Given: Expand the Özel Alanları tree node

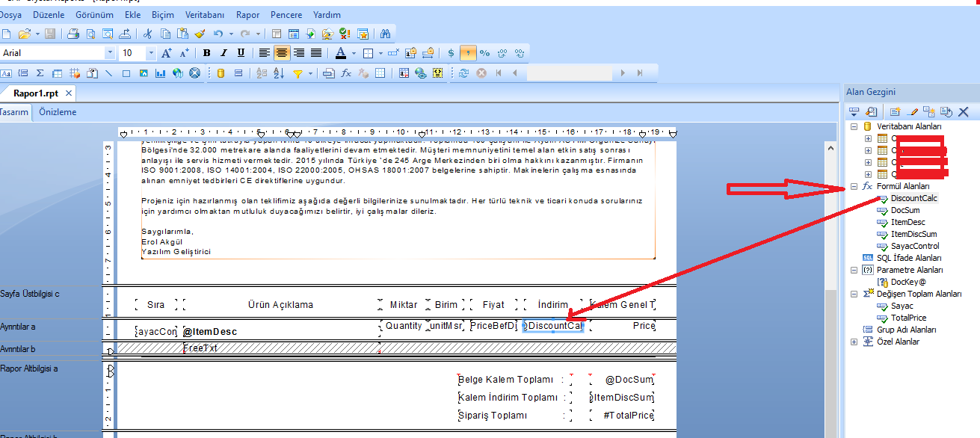Looking at the screenshot, I should pos(854,342).
